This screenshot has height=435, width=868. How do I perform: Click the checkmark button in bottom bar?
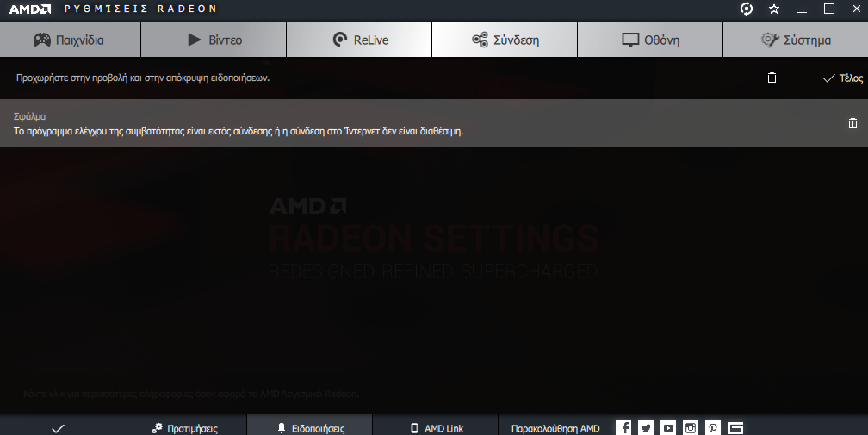click(x=59, y=426)
